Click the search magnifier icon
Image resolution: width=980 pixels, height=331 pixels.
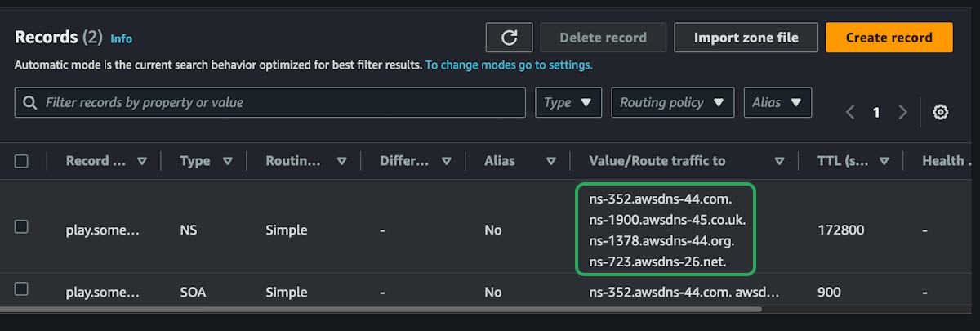tap(30, 103)
